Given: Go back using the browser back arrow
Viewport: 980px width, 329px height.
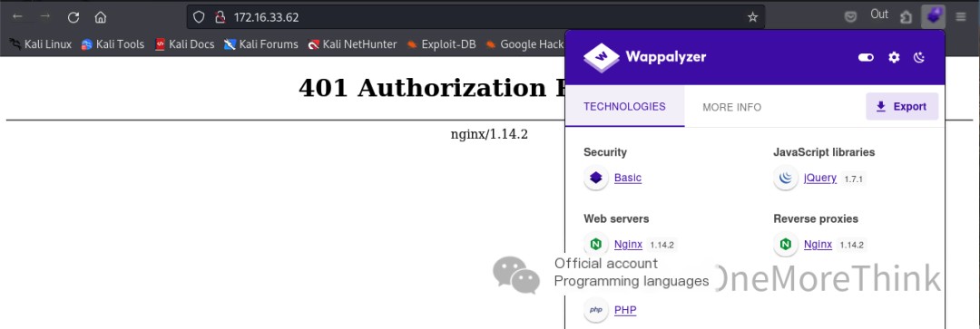Looking at the screenshot, I should 17,17.
